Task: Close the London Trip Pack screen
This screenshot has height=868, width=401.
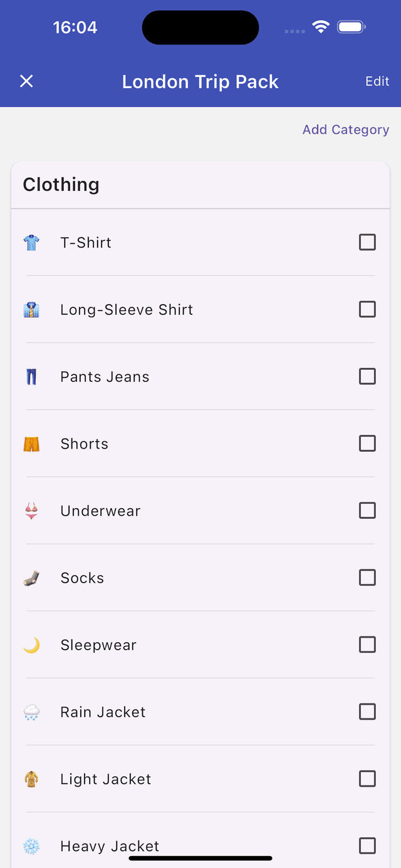Action: pyautogui.click(x=26, y=81)
